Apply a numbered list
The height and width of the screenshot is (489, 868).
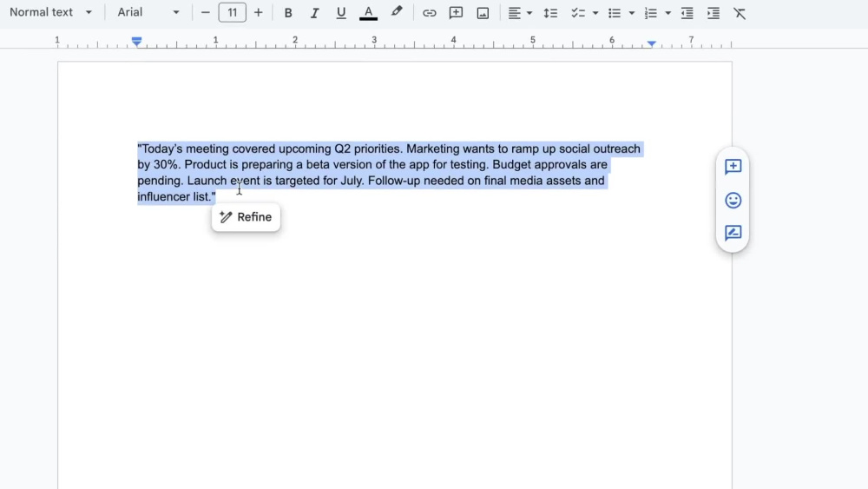coord(651,13)
